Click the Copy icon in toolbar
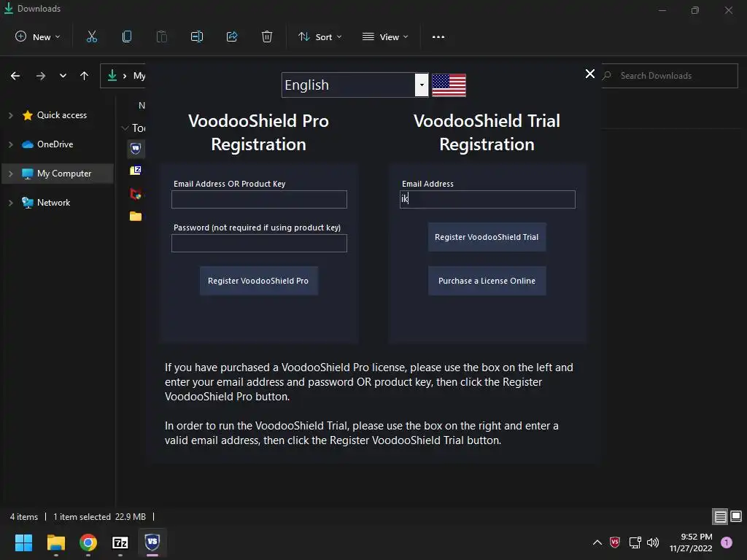 (127, 36)
